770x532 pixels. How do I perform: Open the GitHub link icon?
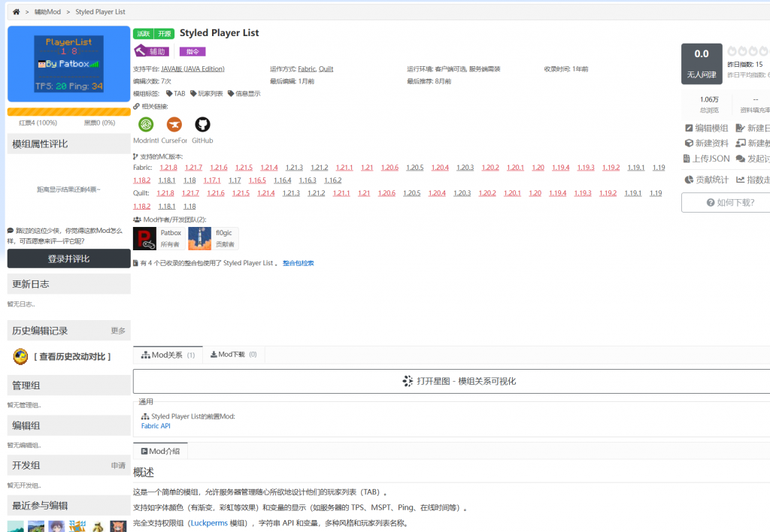click(202, 125)
